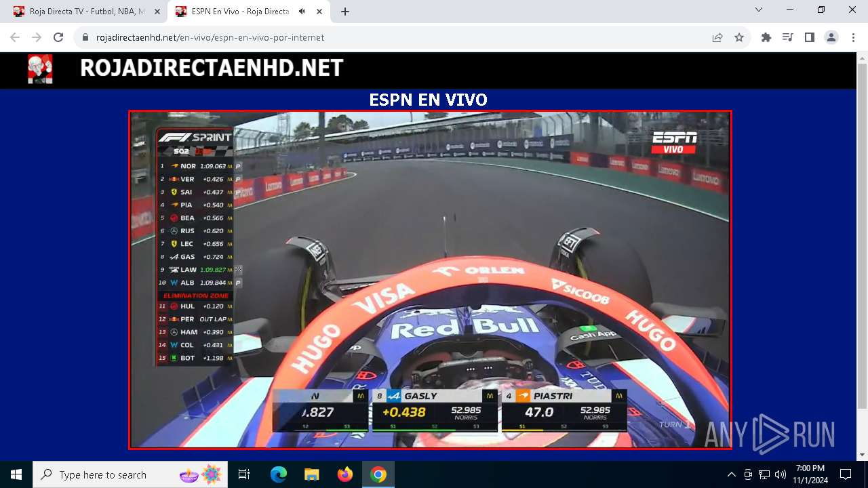Image resolution: width=868 pixels, height=488 pixels.
Task: Reload the current page
Action: coord(58,38)
